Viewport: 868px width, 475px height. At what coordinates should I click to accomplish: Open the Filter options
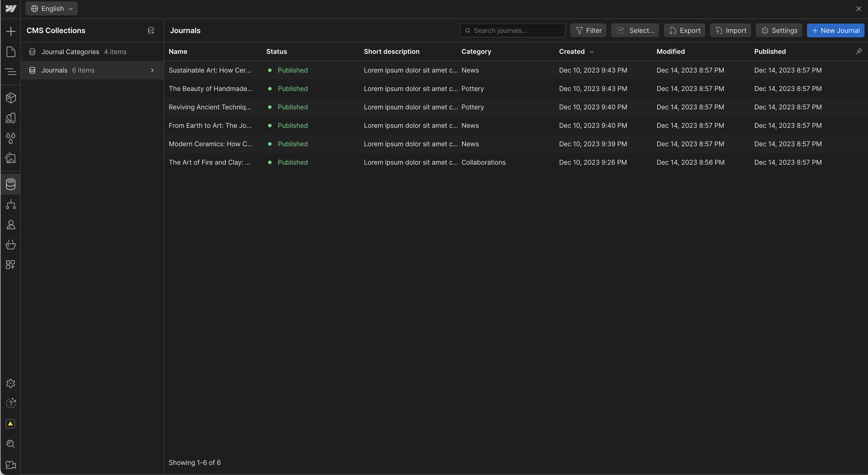588,31
